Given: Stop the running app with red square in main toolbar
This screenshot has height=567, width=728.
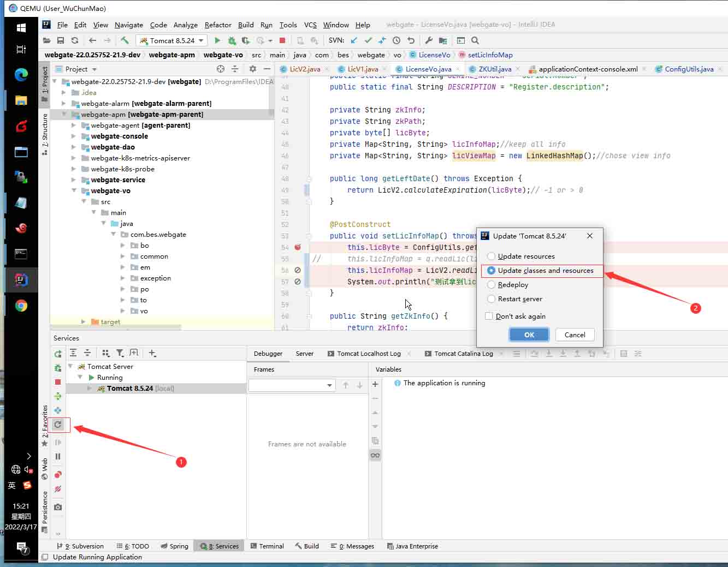Looking at the screenshot, I should [x=282, y=40].
